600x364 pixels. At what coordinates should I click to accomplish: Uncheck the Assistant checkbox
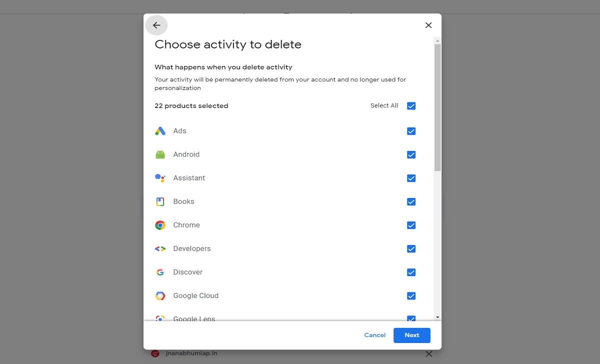[411, 178]
